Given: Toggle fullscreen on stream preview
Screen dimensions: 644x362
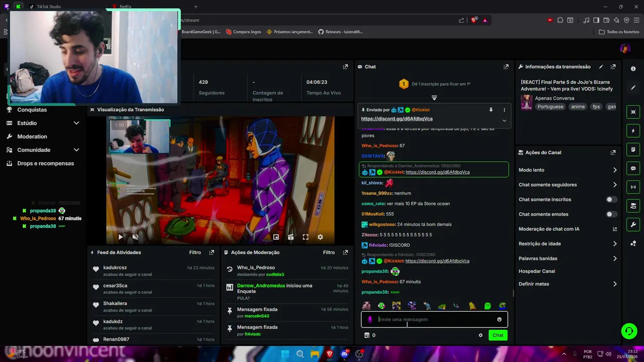Looking at the screenshot, I should pos(305,237).
